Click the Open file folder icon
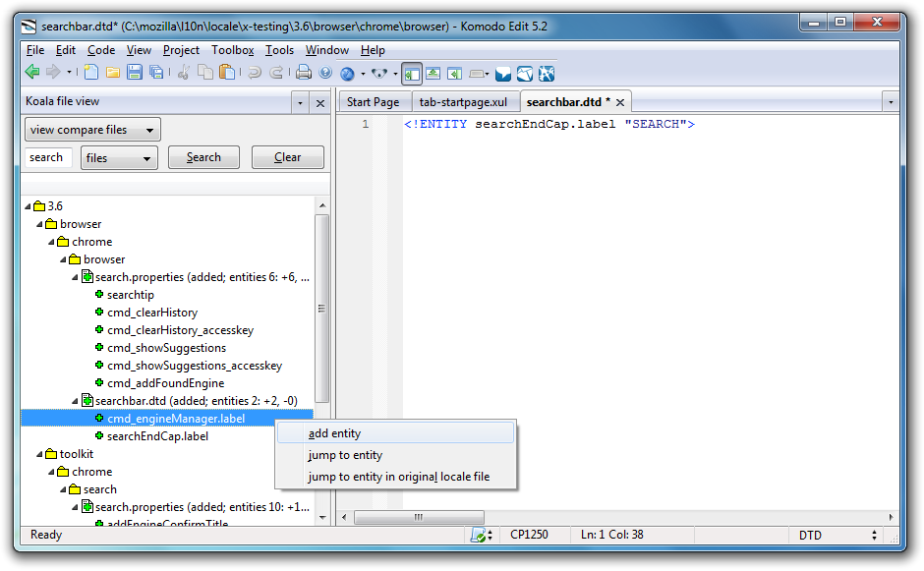 point(113,73)
